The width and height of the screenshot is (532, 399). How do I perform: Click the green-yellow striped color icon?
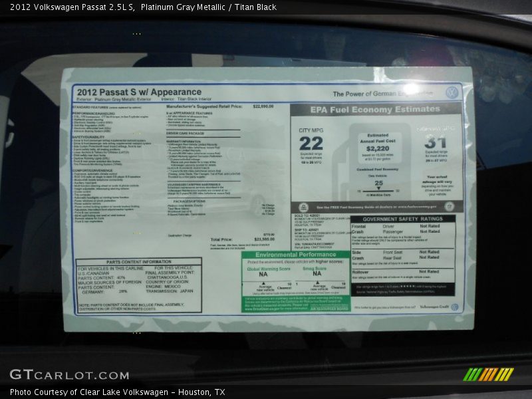click(x=488, y=374)
